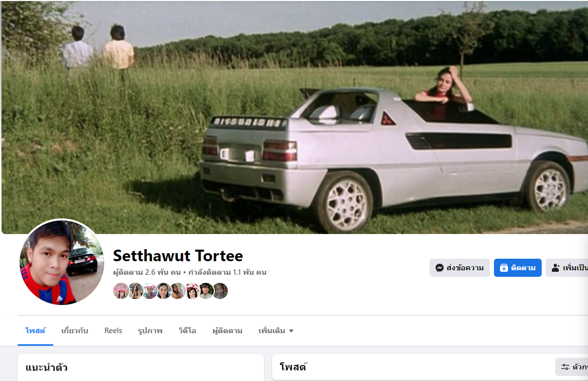The height and width of the screenshot is (381, 588).
Task: Click the blue ติดตาม button
Action: click(518, 268)
